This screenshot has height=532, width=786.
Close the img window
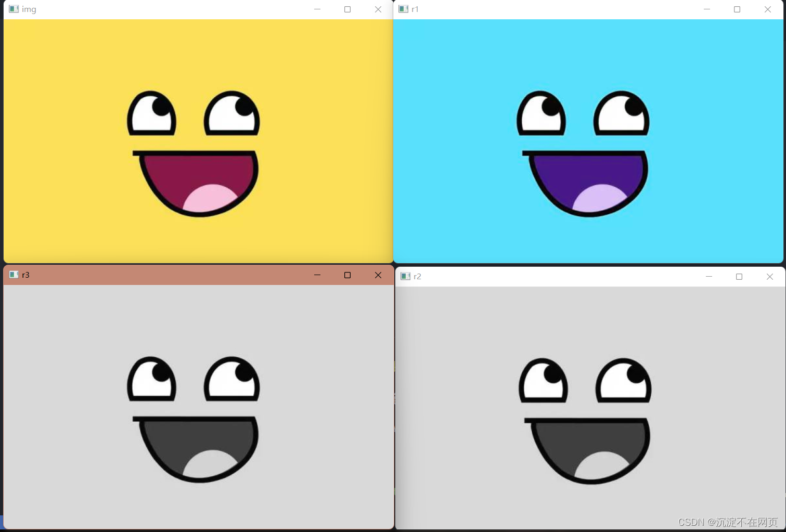point(378,9)
